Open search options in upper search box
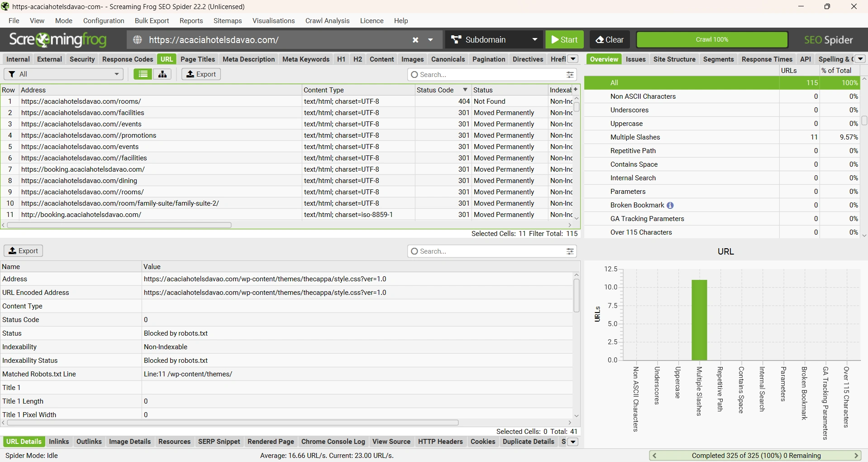 click(x=570, y=75)
